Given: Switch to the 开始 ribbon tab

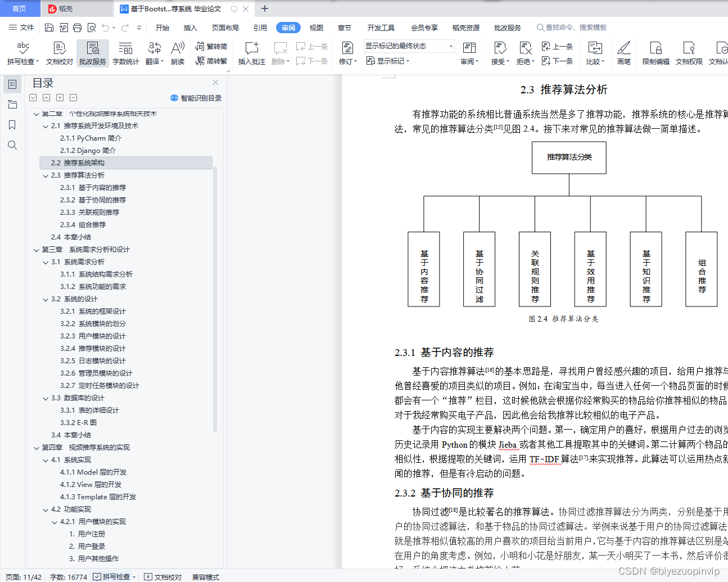Looking at the screenshot, I should click(x=162, y=28).
